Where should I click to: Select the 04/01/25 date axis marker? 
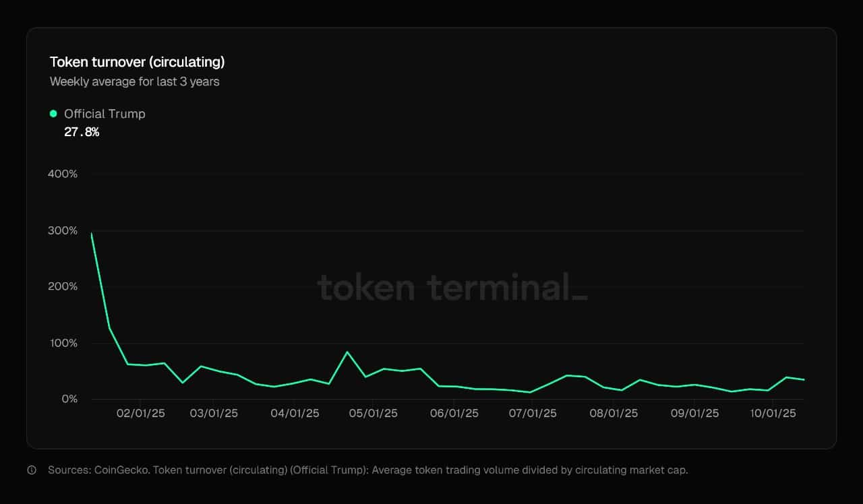[295, 413]
